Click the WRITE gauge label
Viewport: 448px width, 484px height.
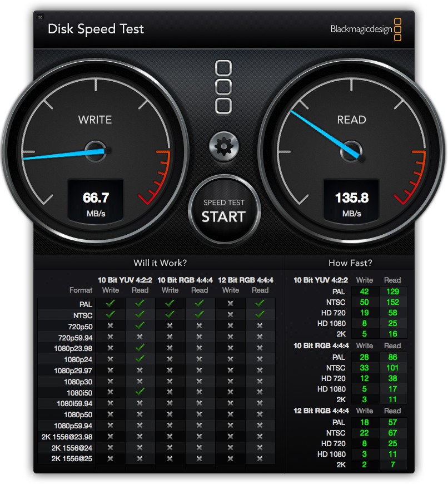94,120
